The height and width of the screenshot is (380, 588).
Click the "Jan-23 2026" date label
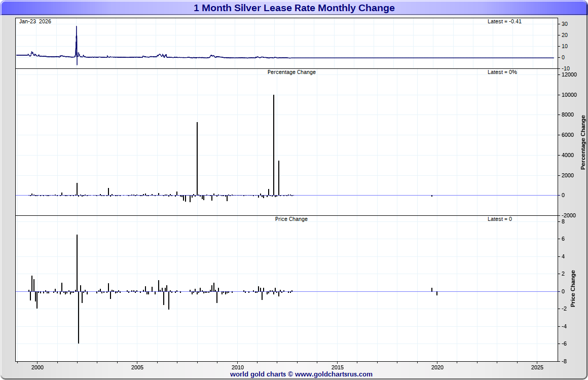click(35, 22)
